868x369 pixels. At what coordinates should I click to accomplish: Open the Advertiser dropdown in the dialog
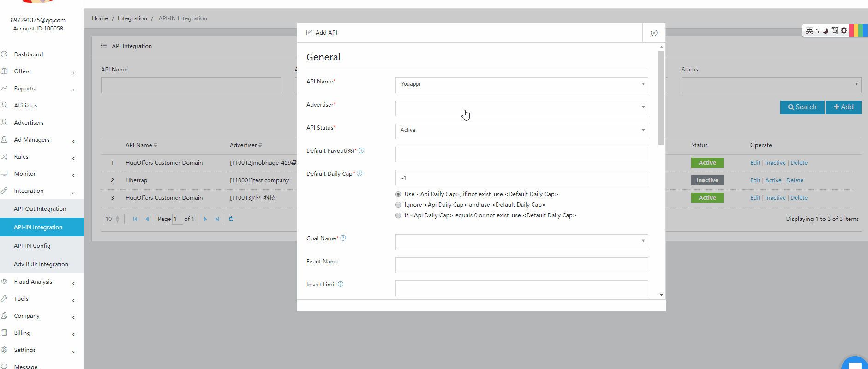[521, 108]
